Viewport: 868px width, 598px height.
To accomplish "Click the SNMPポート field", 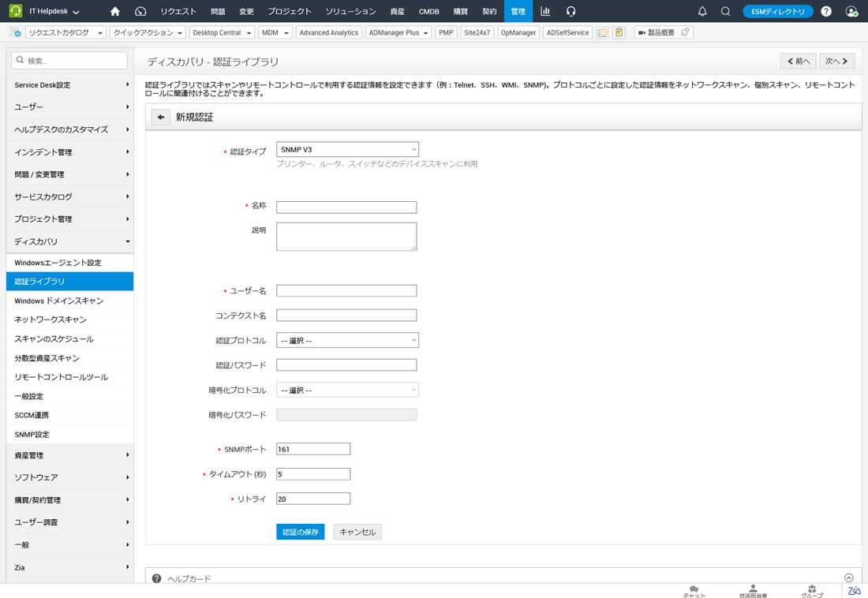I will 313,449.
